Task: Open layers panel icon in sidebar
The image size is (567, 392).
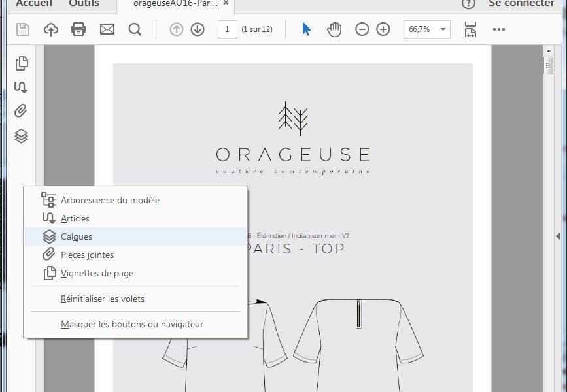Action: coord(21,136)
